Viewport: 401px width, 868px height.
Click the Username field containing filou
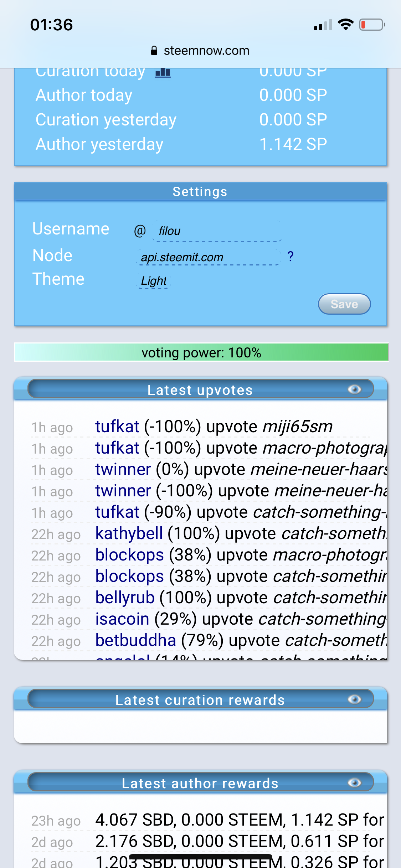pos(217,231)
